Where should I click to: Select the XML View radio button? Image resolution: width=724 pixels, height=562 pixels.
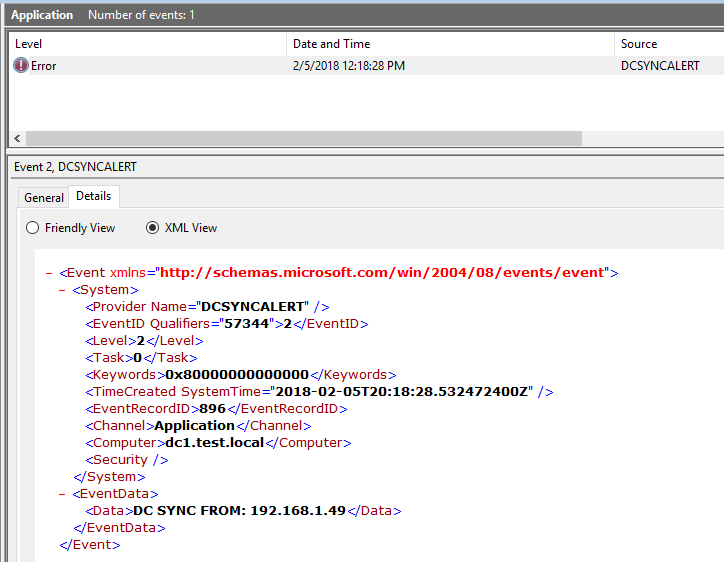point(152,228)
